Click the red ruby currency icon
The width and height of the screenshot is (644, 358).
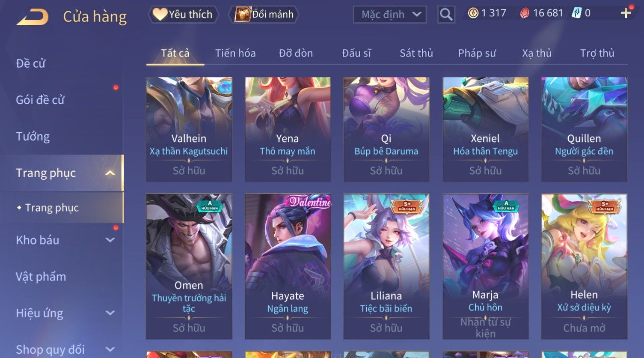[x=525, y=13]
